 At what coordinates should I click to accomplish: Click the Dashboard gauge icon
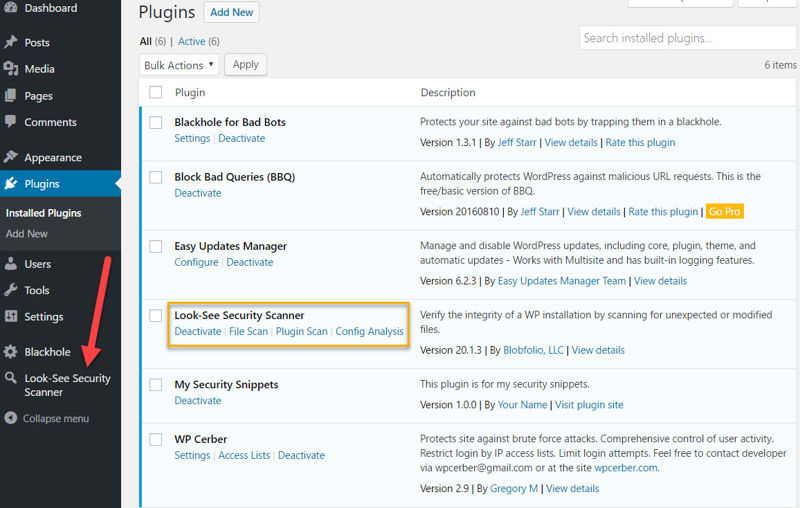click(x=11, y=8)
